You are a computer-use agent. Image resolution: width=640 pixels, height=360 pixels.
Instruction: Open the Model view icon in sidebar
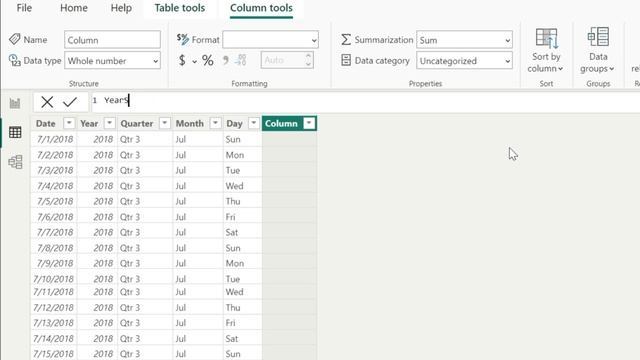click(x=15, y=162)
